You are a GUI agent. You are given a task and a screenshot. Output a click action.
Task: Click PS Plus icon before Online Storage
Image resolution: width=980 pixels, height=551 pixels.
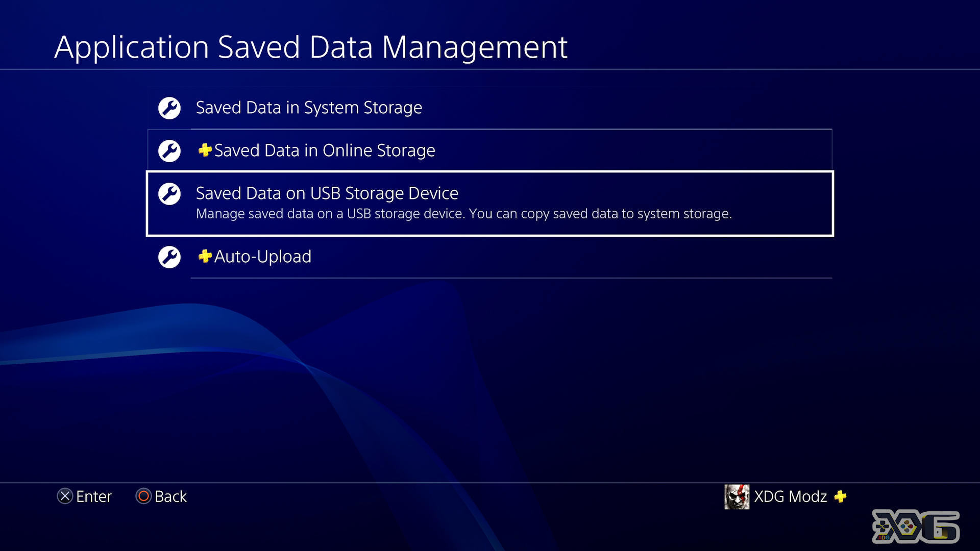[x=205, y=150]
